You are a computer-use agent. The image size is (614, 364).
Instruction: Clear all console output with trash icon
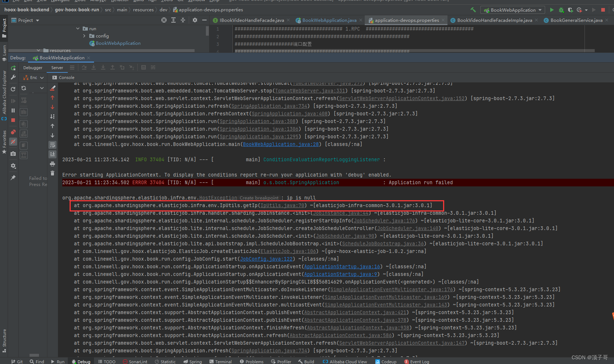[x=52, y=173]
